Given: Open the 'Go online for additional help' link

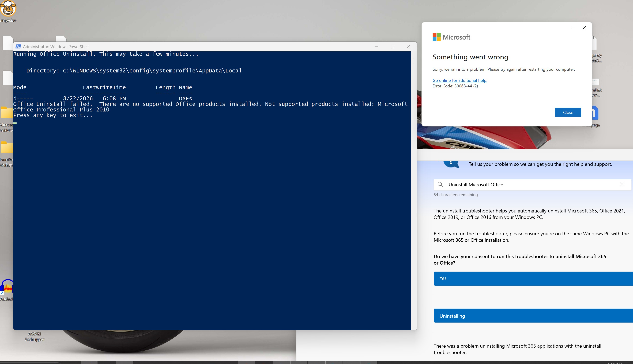Looking at the screenshot, I should pos(460,80).
